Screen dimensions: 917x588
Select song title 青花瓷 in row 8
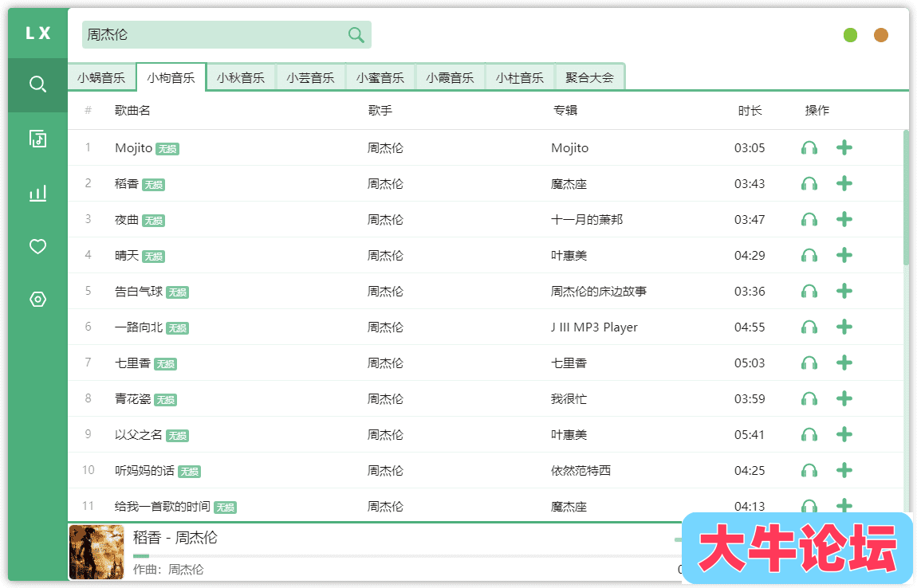(x=132, y=399)
